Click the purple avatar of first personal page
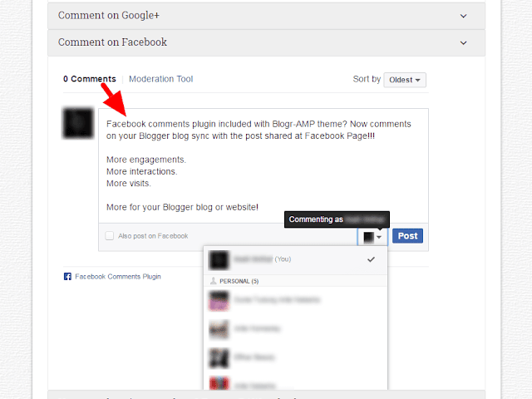The height and width of the screenshot is (399, 532). [x=219, y=301]
